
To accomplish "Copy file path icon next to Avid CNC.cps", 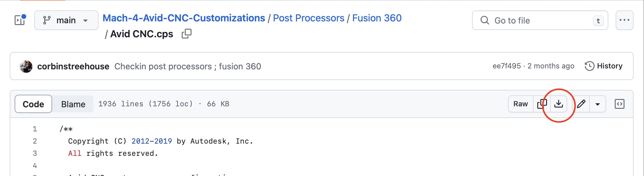I will (186, 34).
